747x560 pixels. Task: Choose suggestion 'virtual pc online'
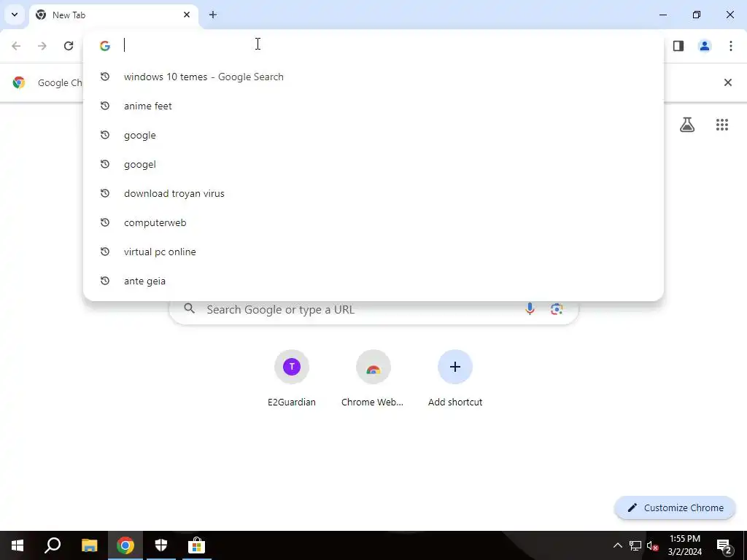[373, 252]
